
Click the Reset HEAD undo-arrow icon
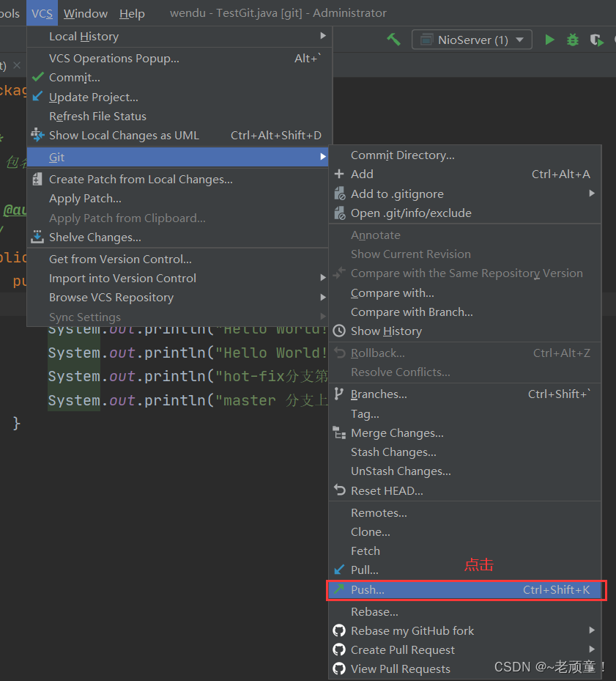pos(339,490)
